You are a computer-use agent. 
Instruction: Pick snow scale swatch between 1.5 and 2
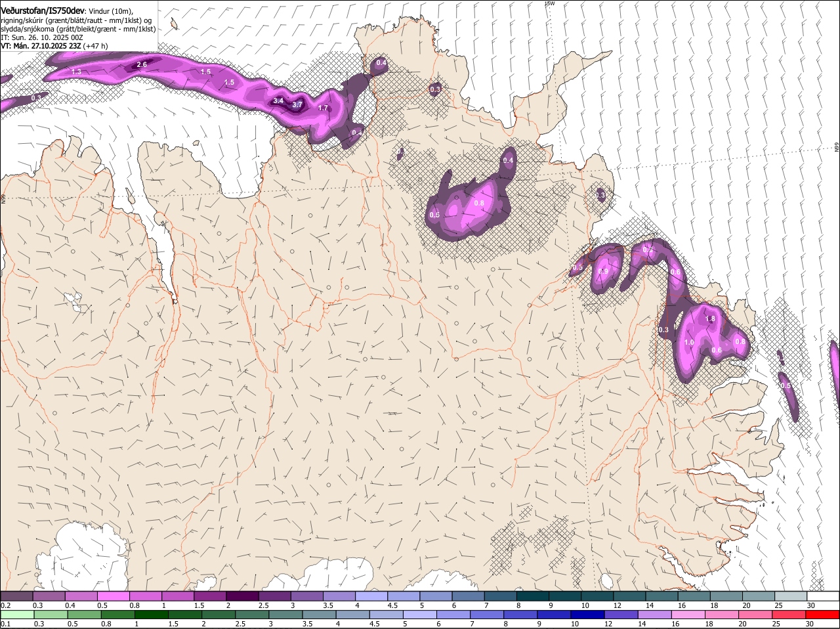(x=210, y=596)
